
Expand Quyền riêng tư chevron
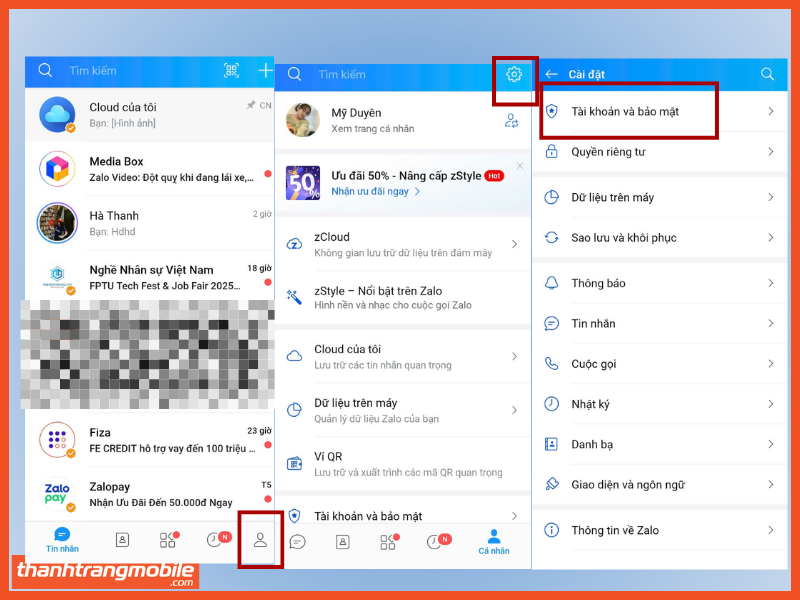point(770,152)
